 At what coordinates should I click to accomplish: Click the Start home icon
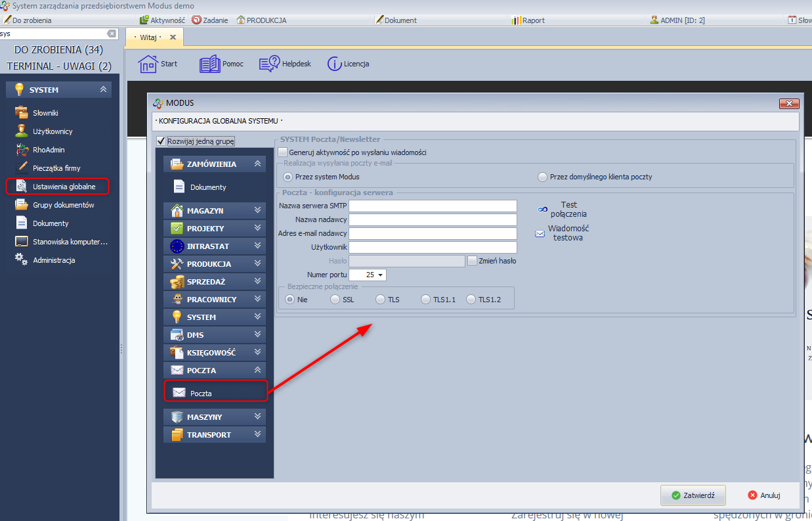[148, 64]
